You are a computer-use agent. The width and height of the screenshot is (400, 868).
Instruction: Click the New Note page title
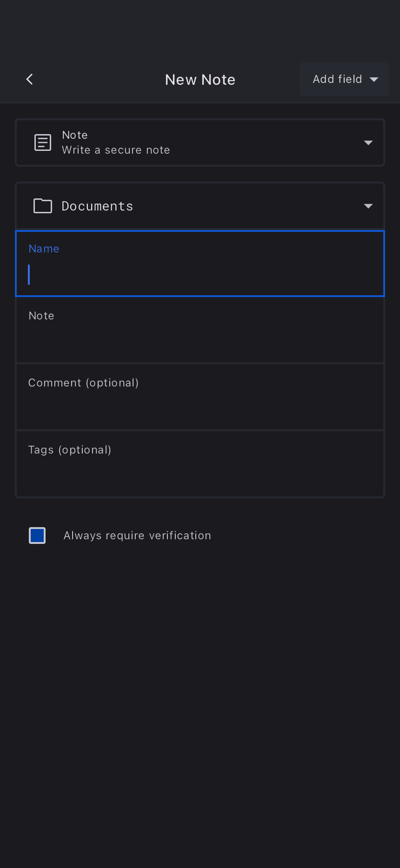pos(200,80)
